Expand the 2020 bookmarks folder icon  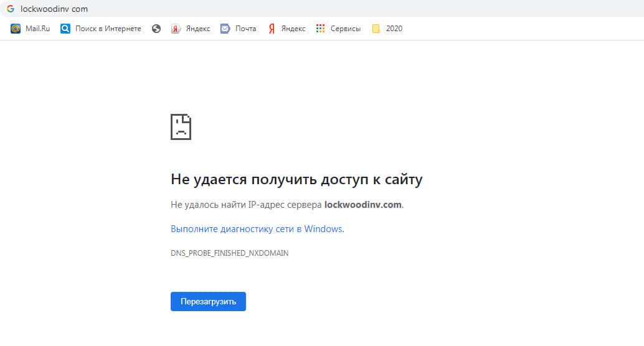pos(376,29)
